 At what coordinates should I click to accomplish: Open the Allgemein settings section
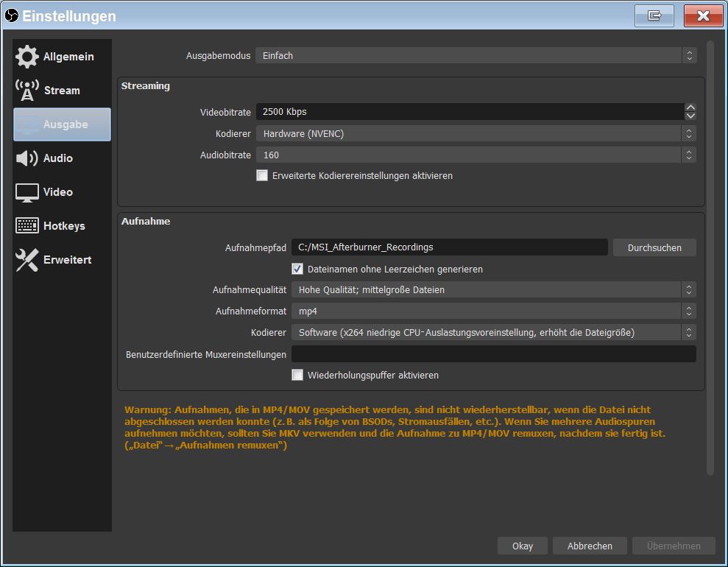[63, 57]
